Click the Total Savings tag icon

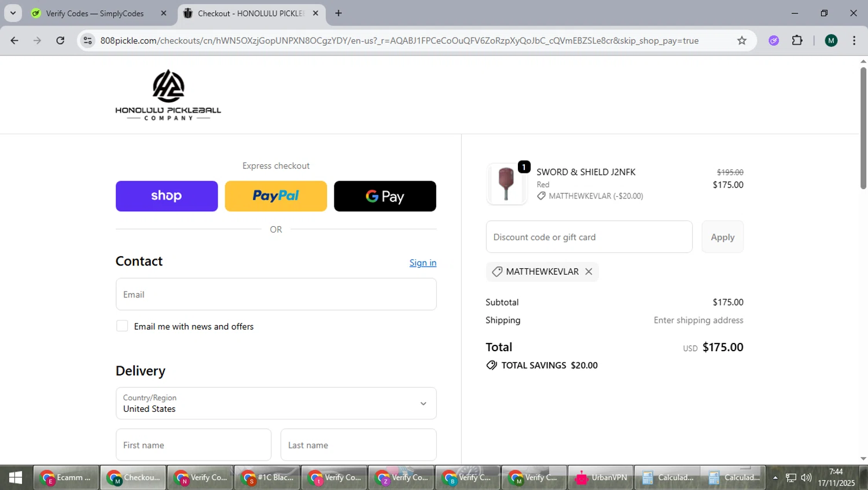pos(491,365)
